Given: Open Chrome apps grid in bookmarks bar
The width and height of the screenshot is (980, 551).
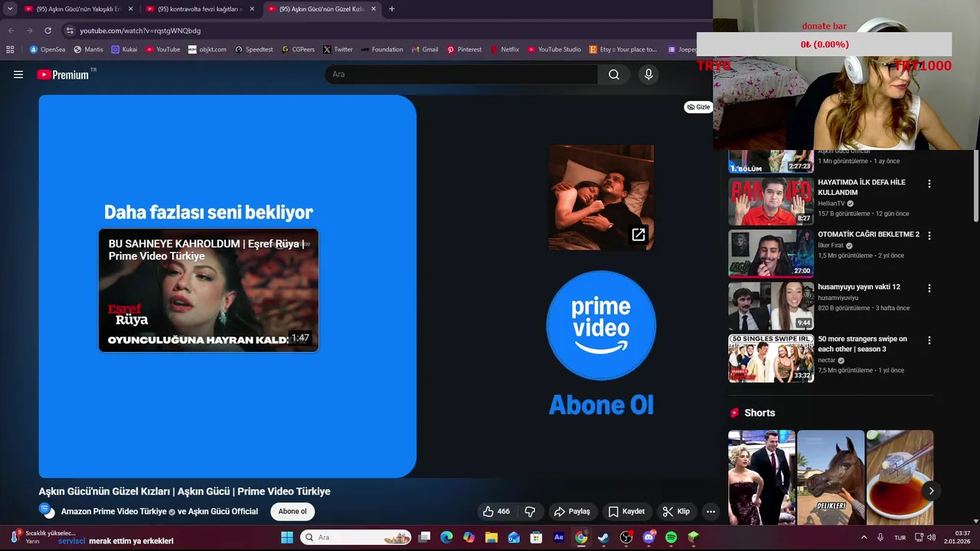Looking at the screenshot, I should pyautogui.click(x=10, y=49).
